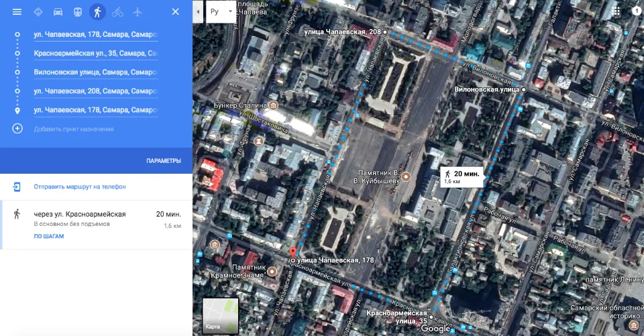Open the Google apps grid
The image size is (644, 336).
(x=616, y=11)
